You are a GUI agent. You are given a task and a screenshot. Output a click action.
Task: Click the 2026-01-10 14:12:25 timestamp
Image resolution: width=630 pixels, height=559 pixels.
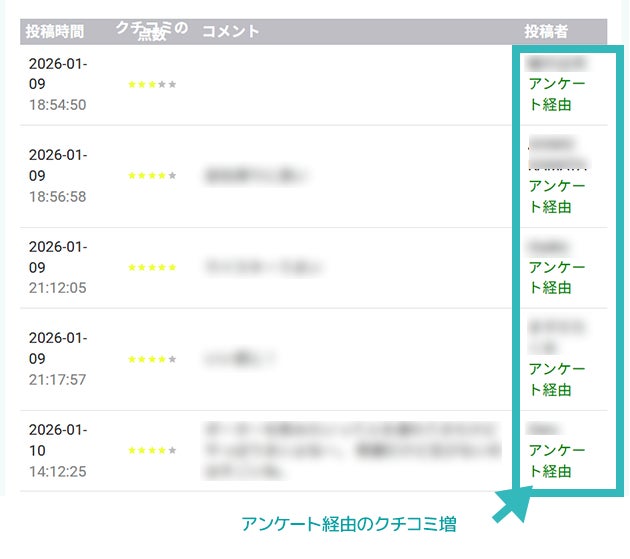coord(57,451)
